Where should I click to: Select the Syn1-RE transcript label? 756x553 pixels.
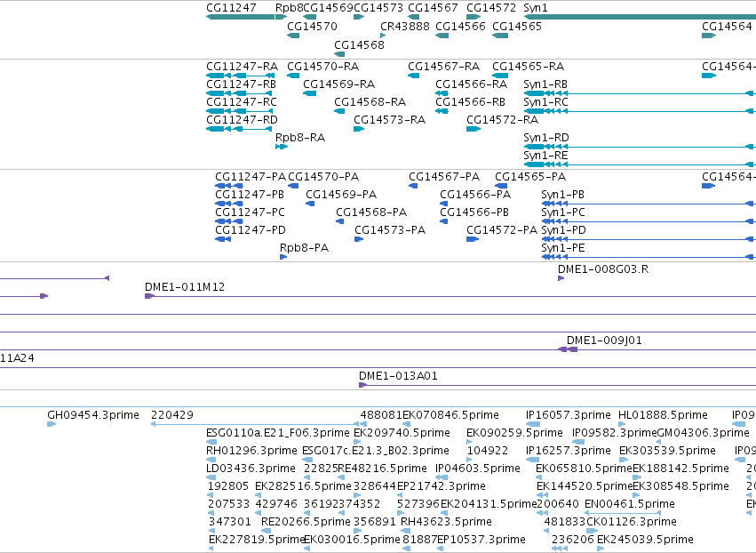tap(545, 156)
